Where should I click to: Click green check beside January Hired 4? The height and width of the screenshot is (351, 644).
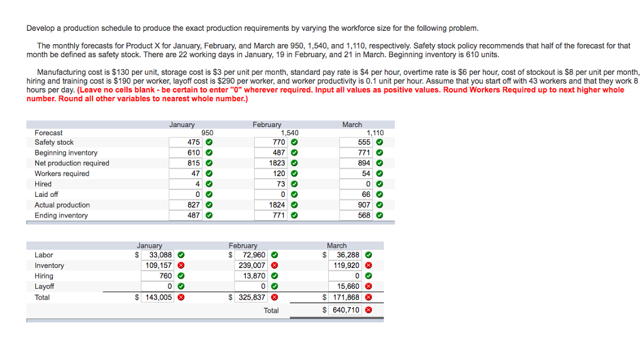coord(209,184)
